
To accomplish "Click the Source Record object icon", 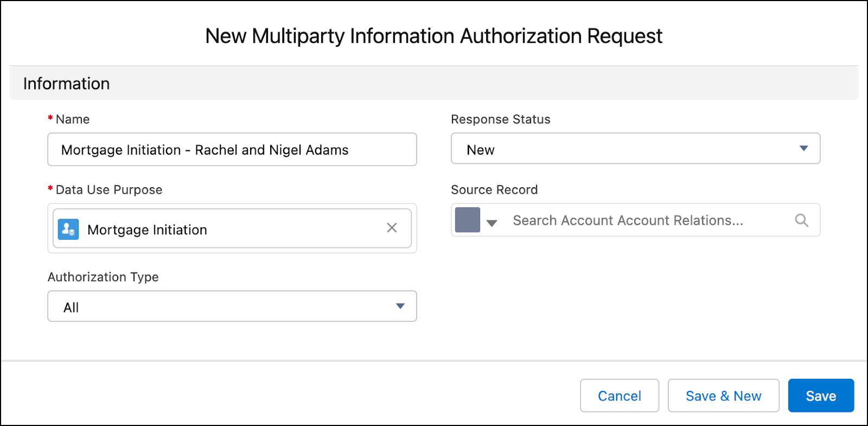I will [467, 220].
